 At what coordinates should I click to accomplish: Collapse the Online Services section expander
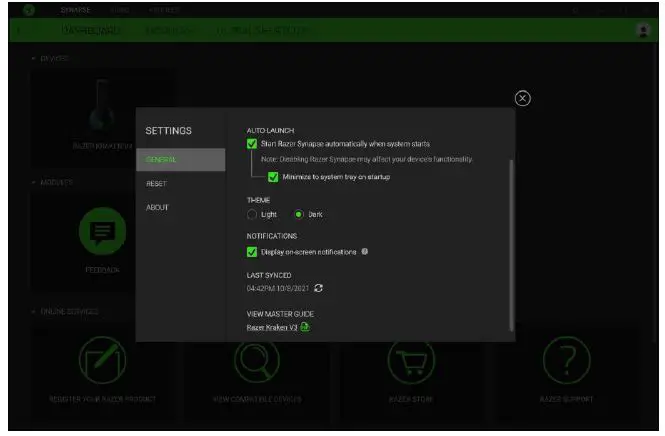click(34, 311)
